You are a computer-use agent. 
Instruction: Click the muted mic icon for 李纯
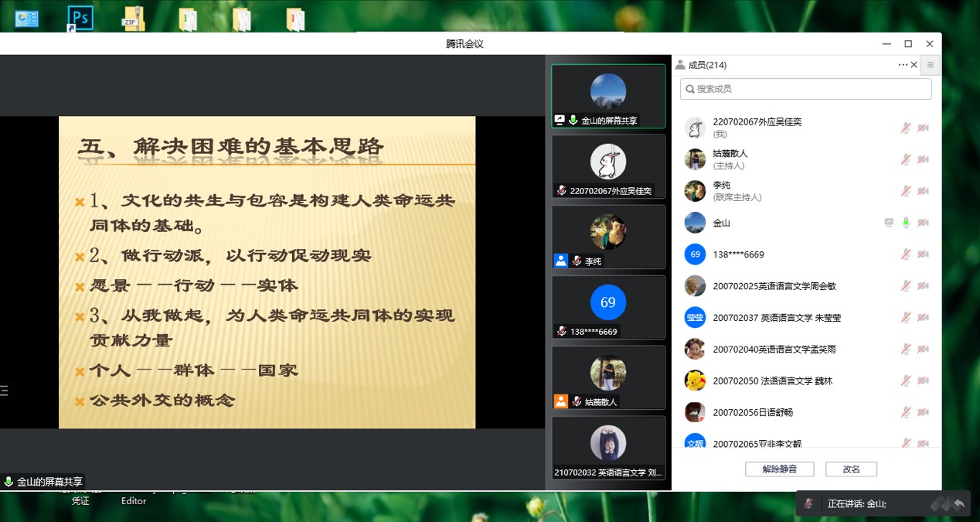point(906,191)
